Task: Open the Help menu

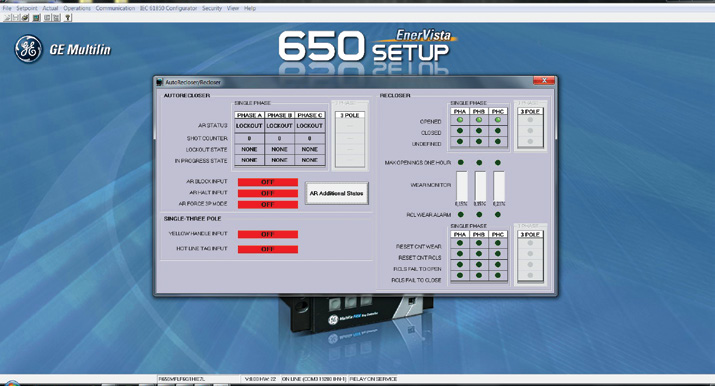Action: (249, 8)
